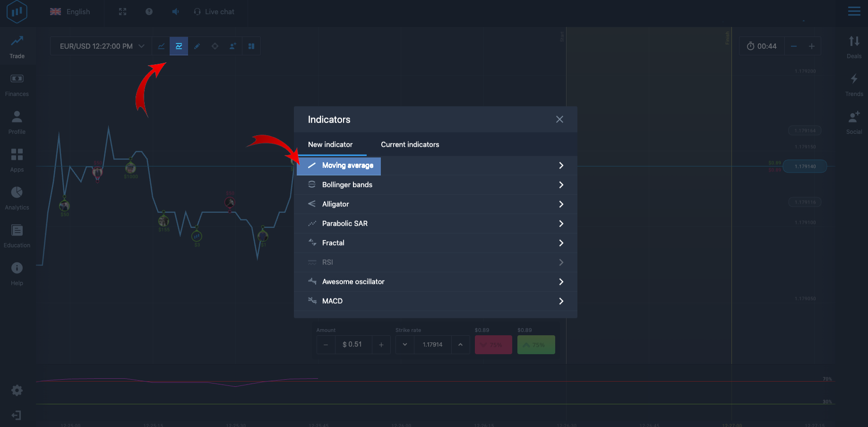This screenshot has width=868, height=427.
Task: Go to Profile in sidebar
Action: pyautogui.click(x=17, y=122)
